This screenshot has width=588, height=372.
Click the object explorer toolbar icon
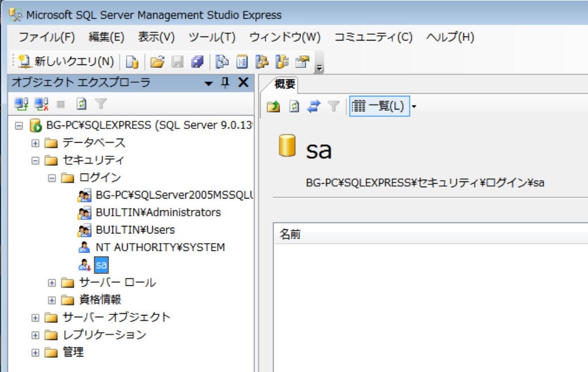262,62
